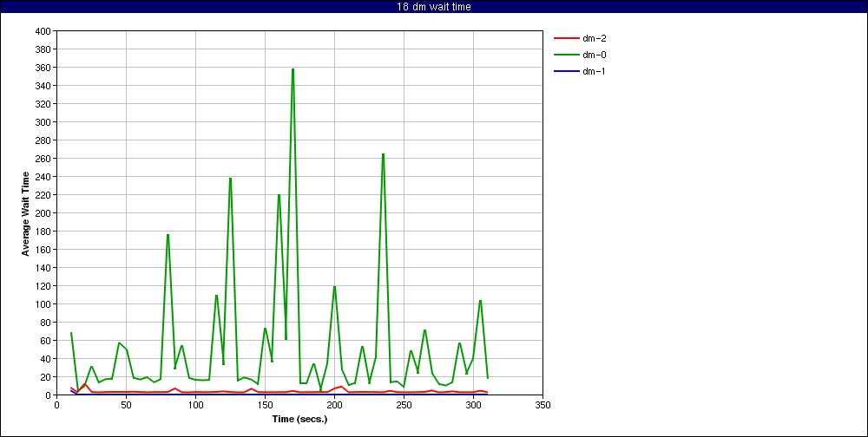Click the red dm-2 legend line swatch
The image size is (868, 437).
tap(566, 39)
